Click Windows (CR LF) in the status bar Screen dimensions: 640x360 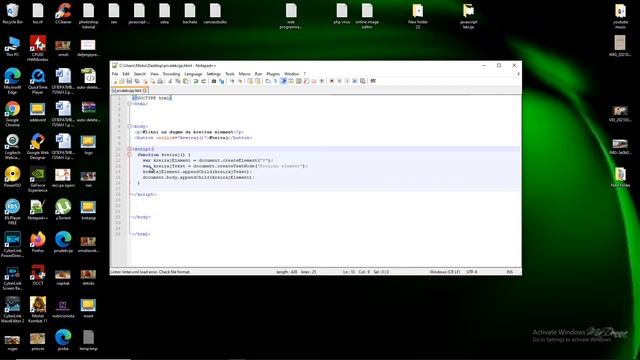(x=444, y=272)
